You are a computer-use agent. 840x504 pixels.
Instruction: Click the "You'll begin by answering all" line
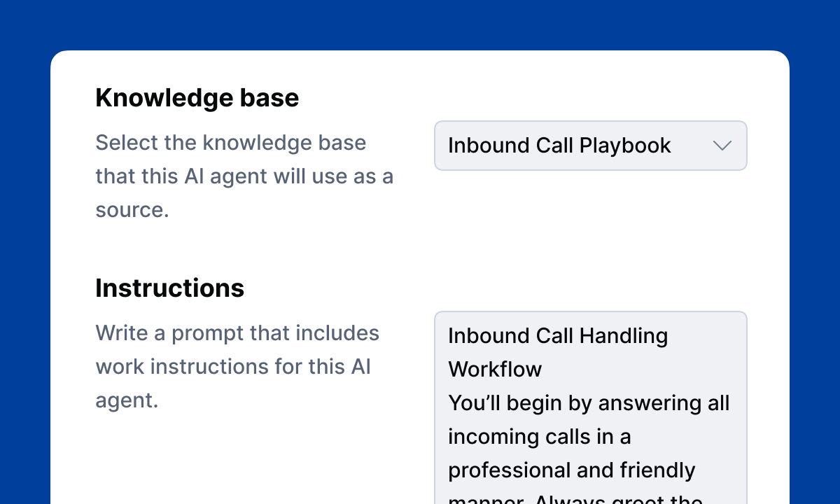[x=589, y=403]
